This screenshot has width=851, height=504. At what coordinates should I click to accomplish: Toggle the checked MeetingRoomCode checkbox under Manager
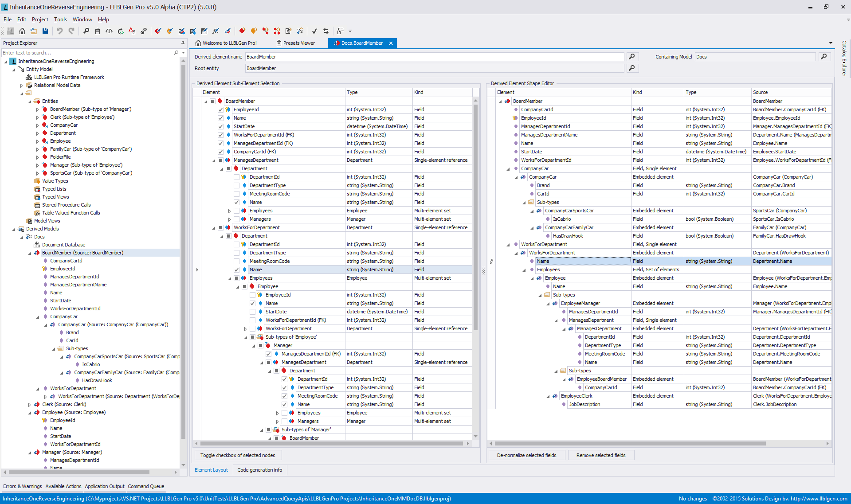[284, 396]
